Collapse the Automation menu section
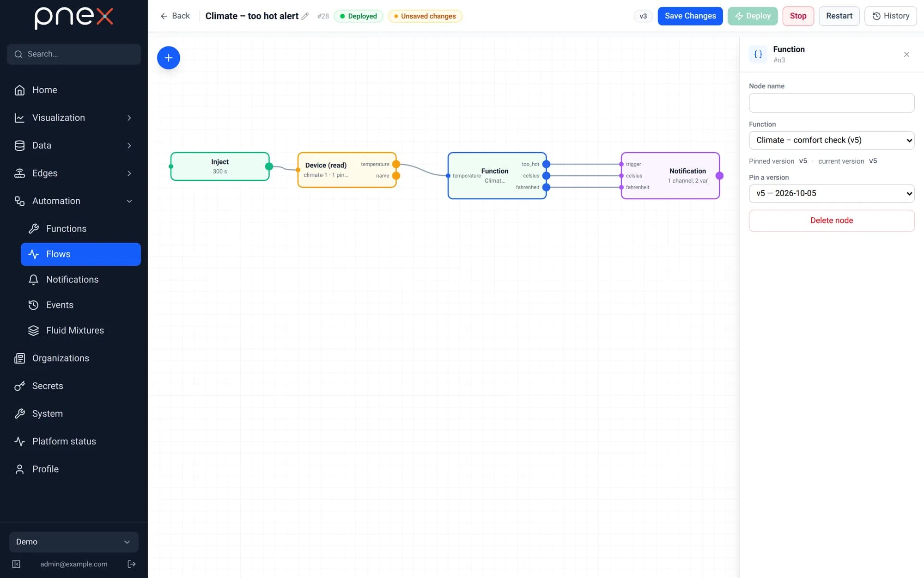 129,201
